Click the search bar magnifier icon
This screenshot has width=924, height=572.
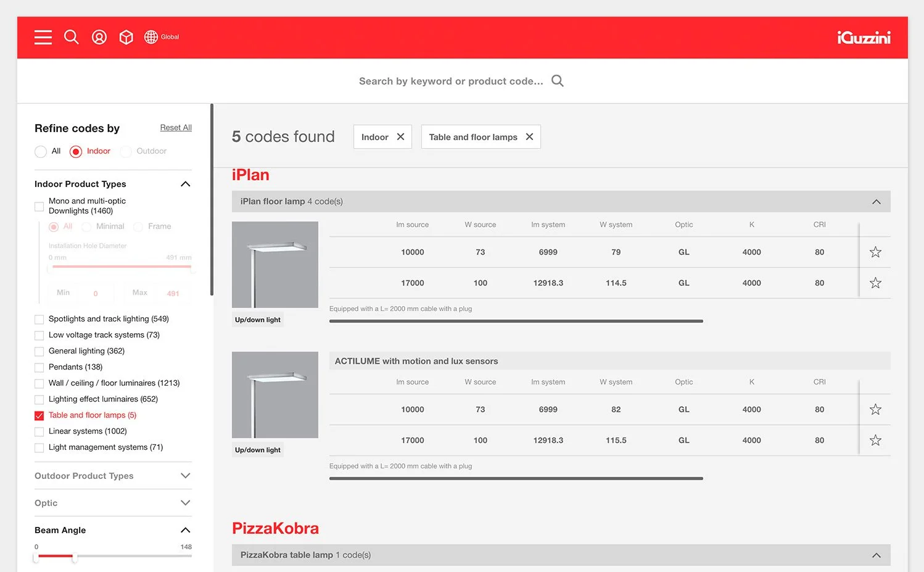click(x=558, y=81)
